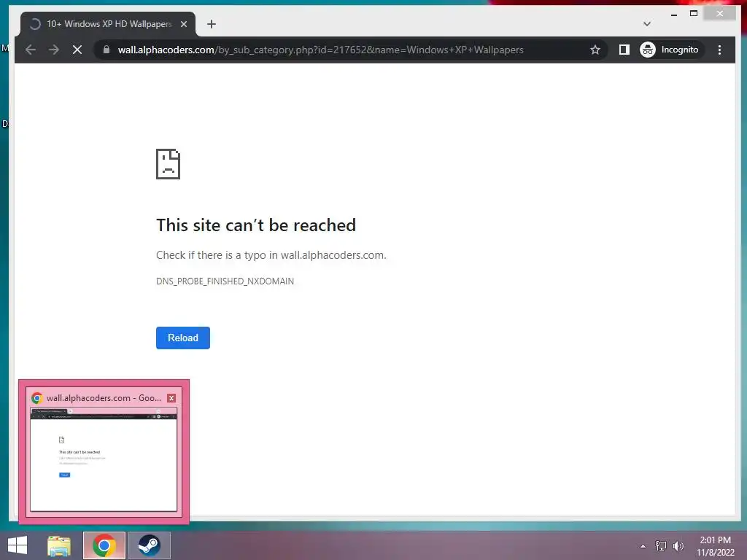Image resolution: width=747 pixels, height=560 pixels.
Task: Click the sad page error icon
Action: coord(169,164)
